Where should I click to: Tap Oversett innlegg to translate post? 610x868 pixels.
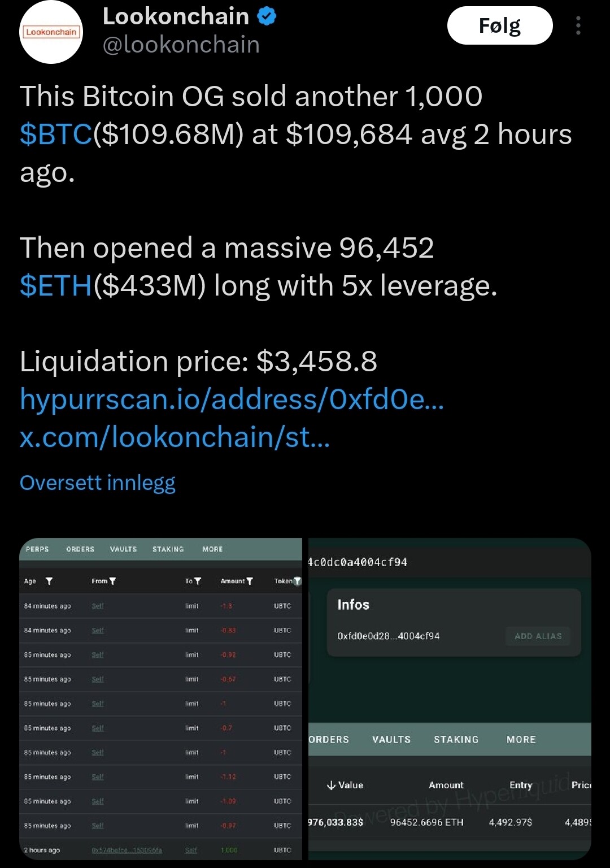(x=98, y=483)
